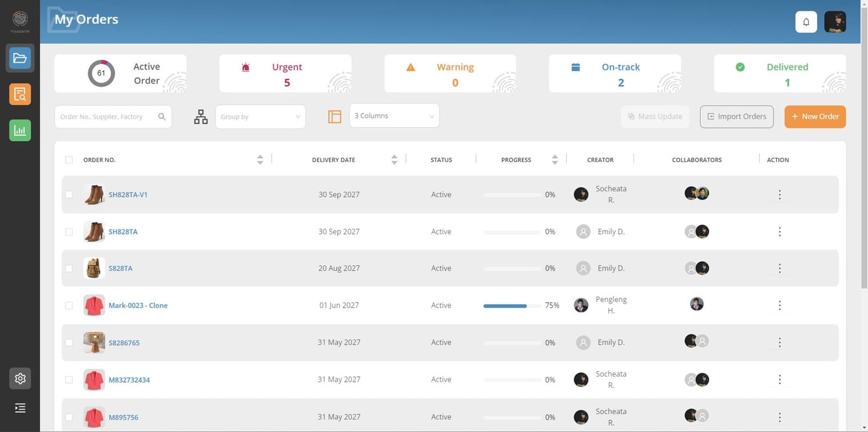Viewport: 868px width, 432px height.
Task: Open action menu for S8286765
Action: [x=780, y=342]
